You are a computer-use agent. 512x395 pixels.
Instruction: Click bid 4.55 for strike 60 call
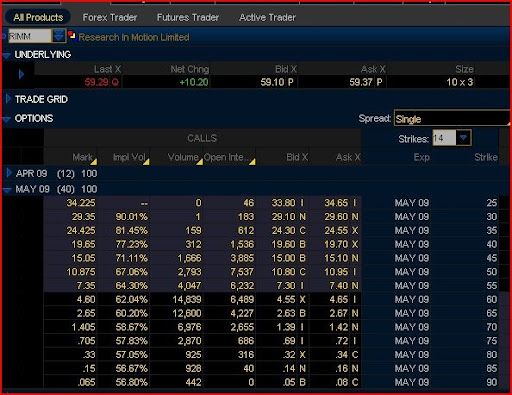tap(286, 299)
